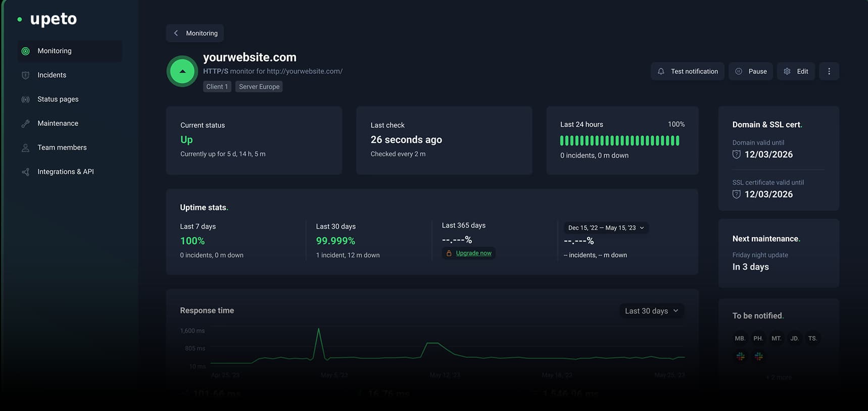Click the shield icon beside SSL certificate date
This screenshot has width=868, height=411.
737,194
